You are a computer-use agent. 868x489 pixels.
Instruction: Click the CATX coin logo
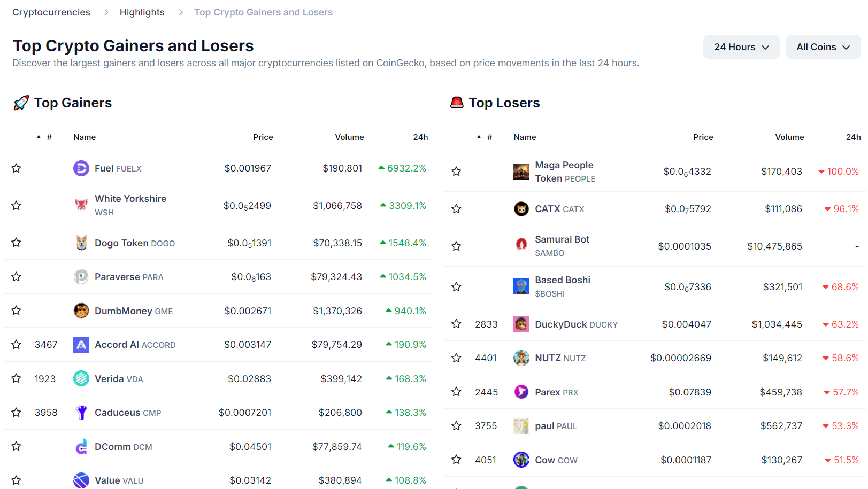point(521,209)
